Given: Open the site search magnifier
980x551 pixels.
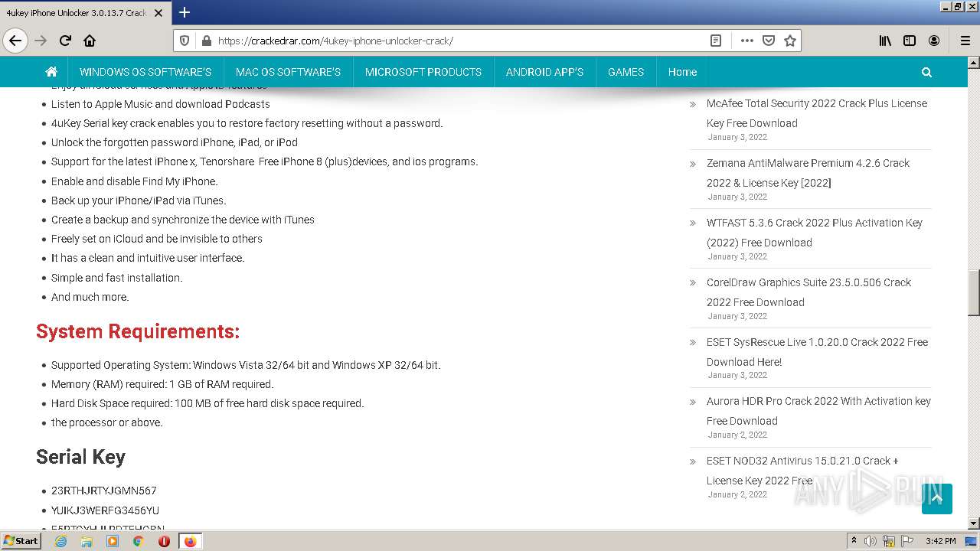Looking at the screenshot, I should 926,72.
